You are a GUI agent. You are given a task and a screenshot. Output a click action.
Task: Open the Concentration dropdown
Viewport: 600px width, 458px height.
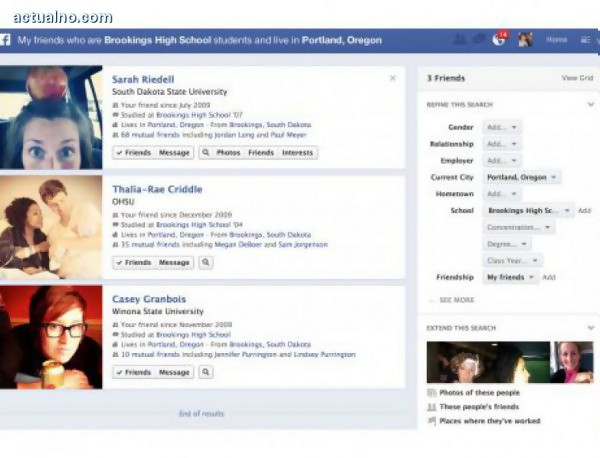518,227
